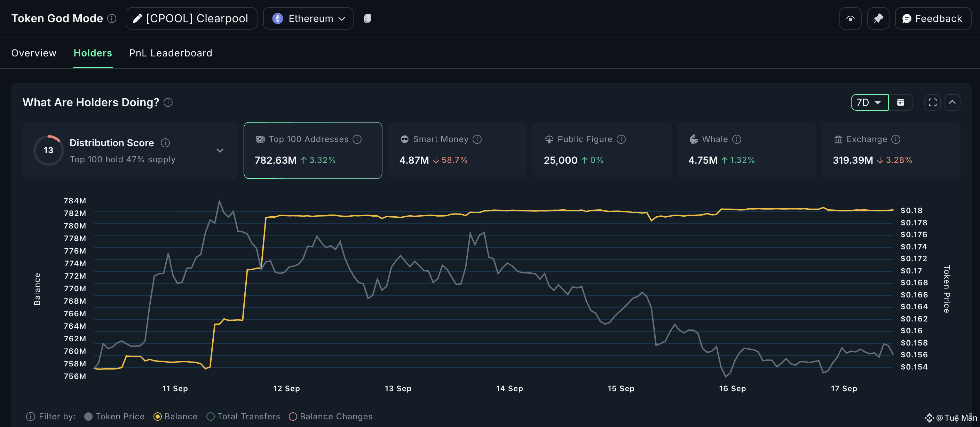The height and width of the screenshot is (427, 980).
Task: Open the Ethereum chain dropdown
Action: coord(308,18)
